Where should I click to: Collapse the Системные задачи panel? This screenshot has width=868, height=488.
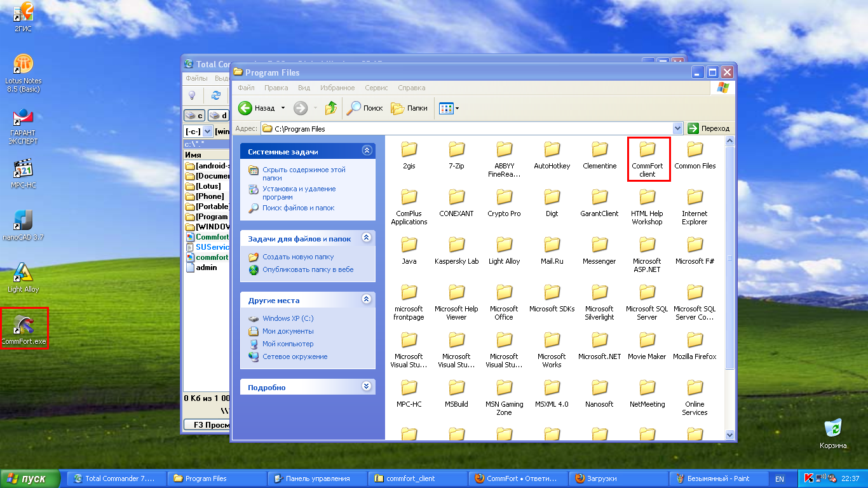pos(366,151)
